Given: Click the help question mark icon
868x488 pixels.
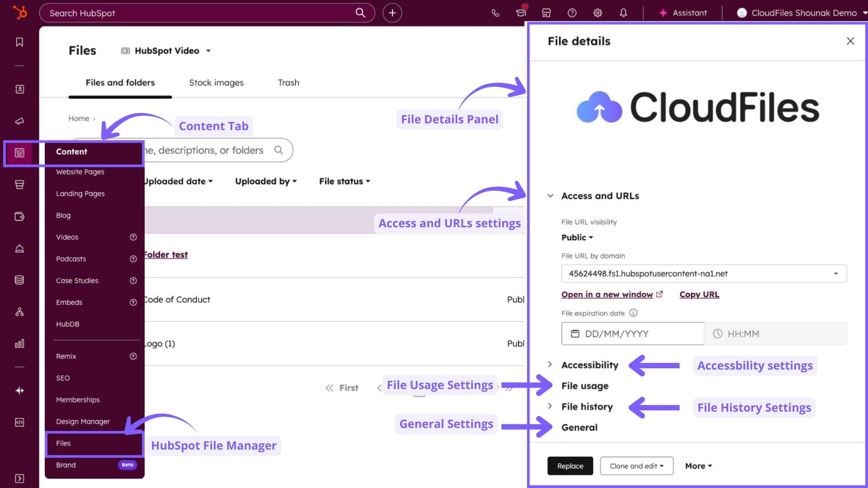Looking at the screenshot, I should click(572, 13).
